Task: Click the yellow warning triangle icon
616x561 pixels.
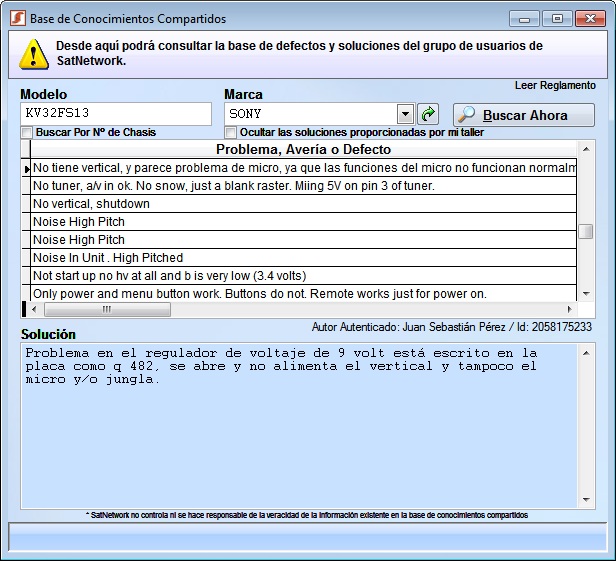Action: 33,54
